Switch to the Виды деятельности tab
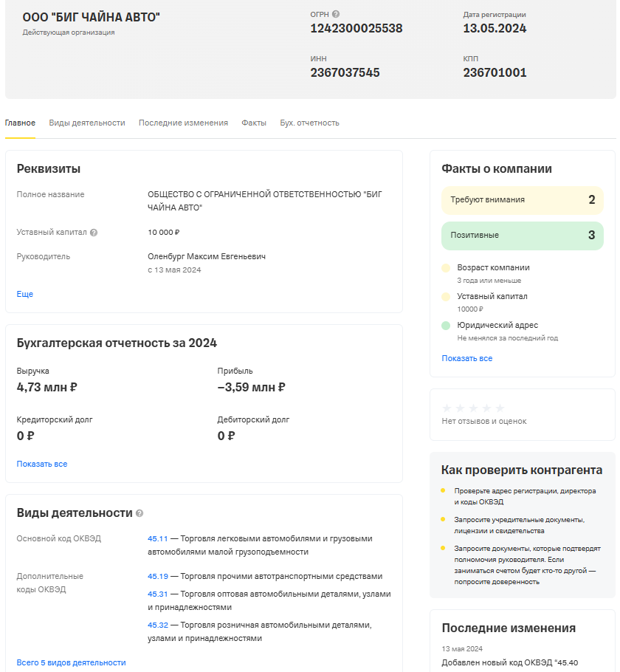 tap(87, 123)
